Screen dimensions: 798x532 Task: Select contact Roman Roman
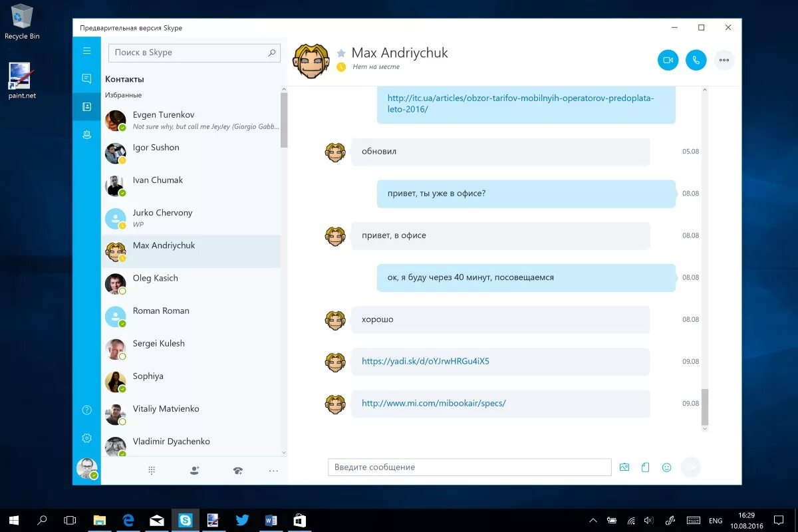(x=191, y=317)
